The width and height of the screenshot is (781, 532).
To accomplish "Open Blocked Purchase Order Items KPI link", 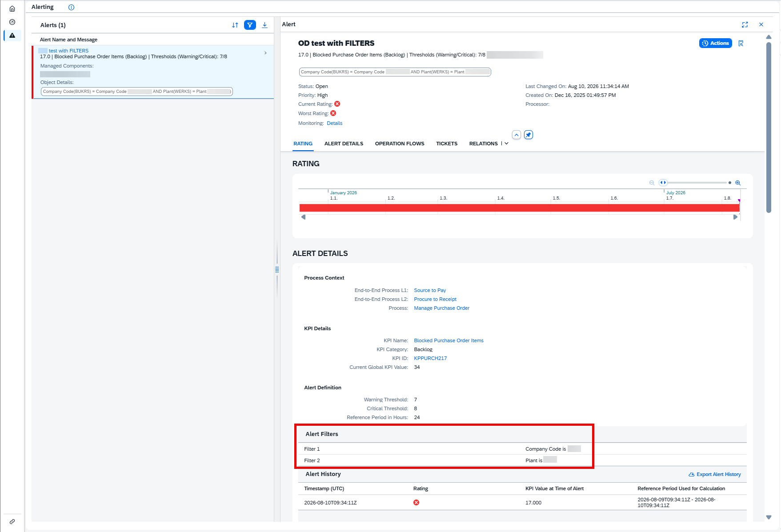I will [x=449, y=341].
